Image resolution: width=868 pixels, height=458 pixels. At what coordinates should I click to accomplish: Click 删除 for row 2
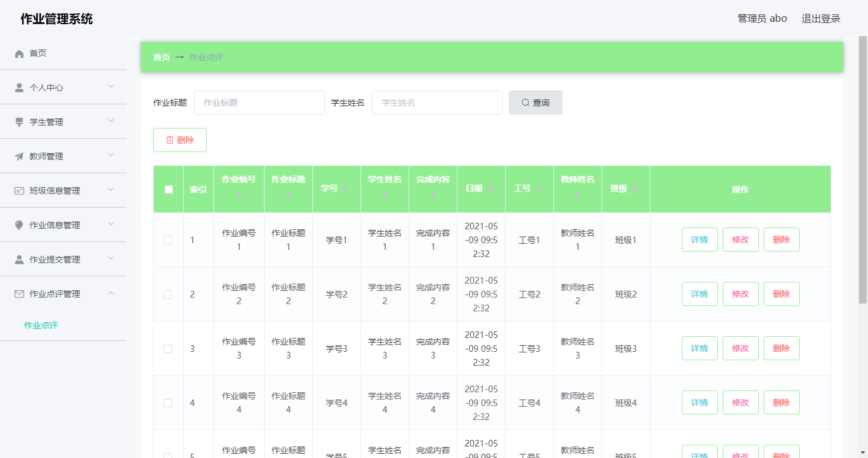[781, 294]
